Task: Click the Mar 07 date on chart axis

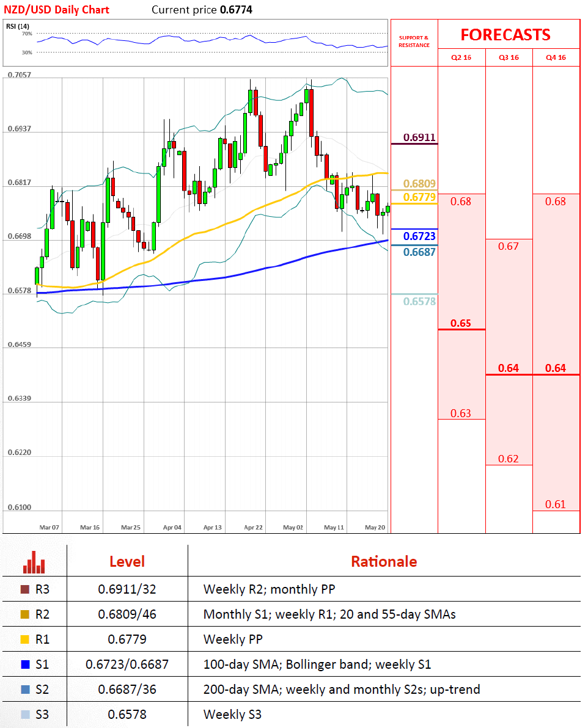Action: click(49, 526)
